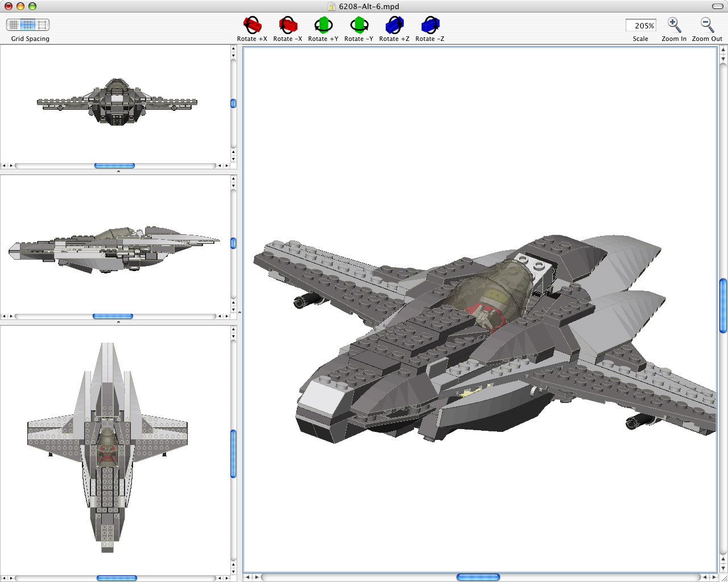Zoom out using the minus magnifier

coord(706,25)
